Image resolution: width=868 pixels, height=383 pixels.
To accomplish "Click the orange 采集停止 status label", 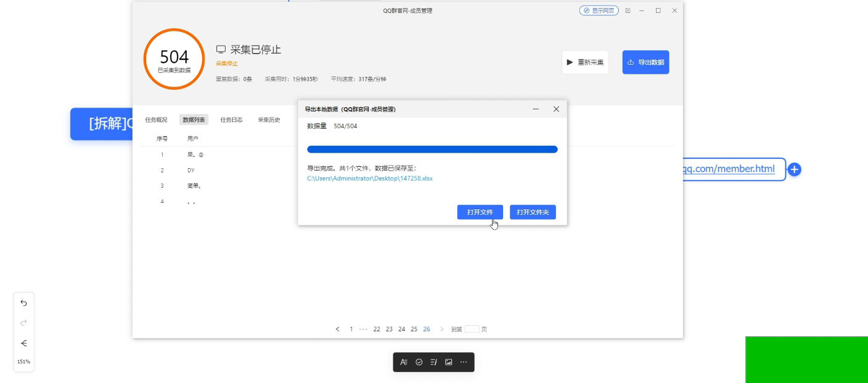I will (227, 63).
